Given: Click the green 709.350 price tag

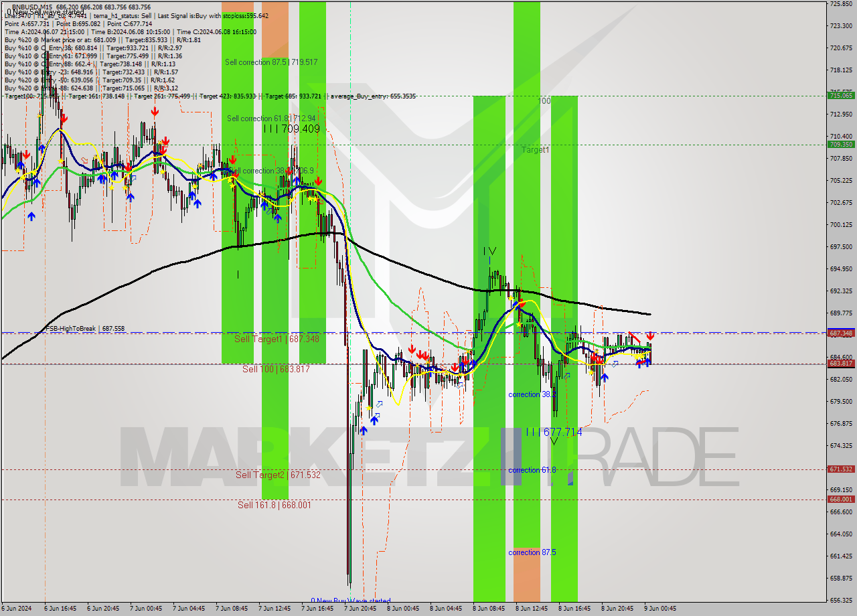Looking at the screenshot, I should coord(841,144).
